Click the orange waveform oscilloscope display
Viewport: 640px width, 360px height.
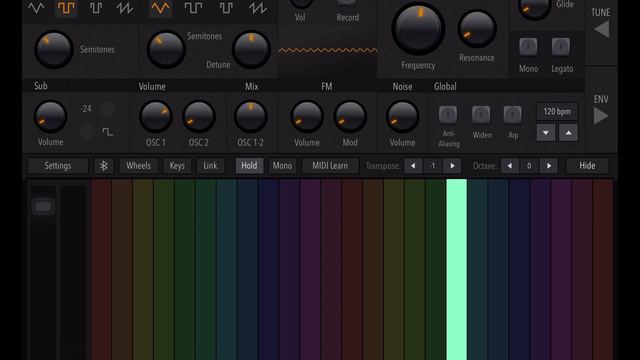327,51
